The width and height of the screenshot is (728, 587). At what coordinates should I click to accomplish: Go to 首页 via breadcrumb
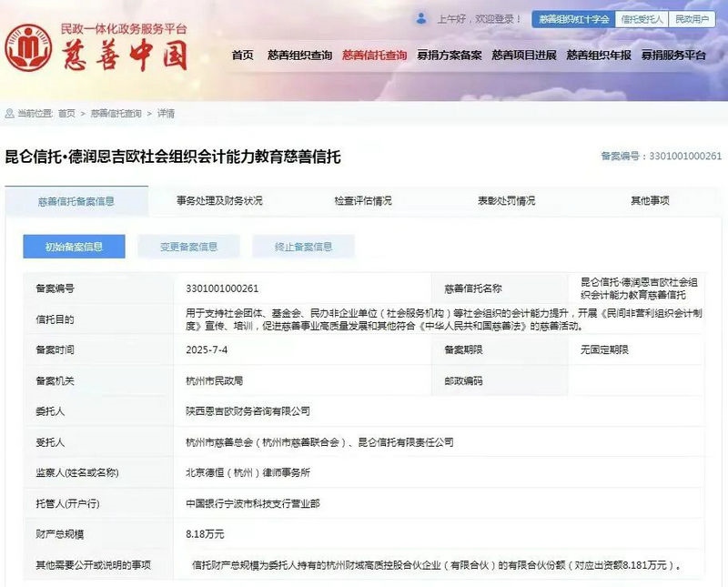[x=66, y=114]
